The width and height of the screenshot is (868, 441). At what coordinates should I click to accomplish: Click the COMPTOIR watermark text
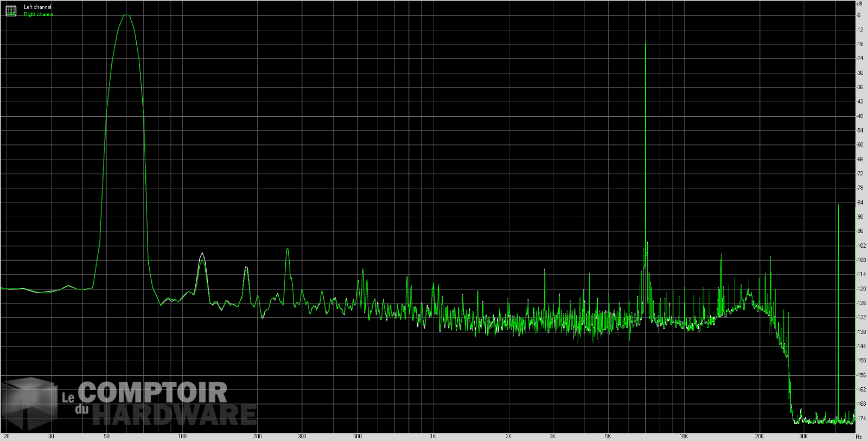pos(153,392)
